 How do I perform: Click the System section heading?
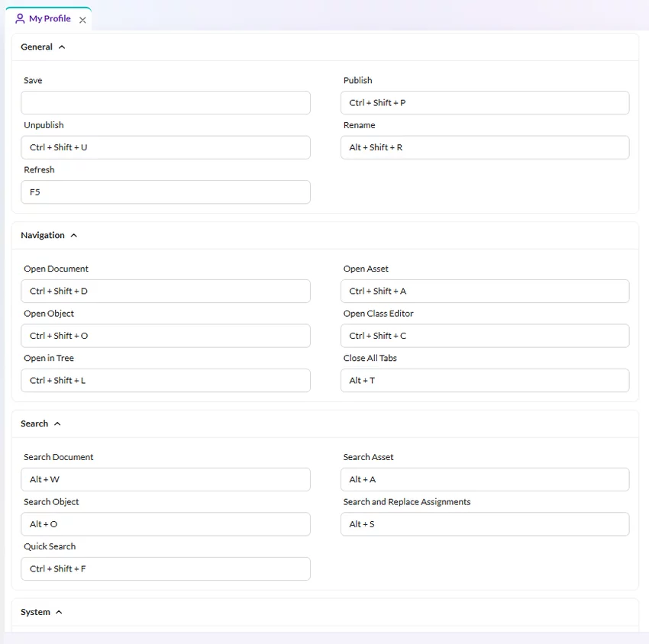35,612
